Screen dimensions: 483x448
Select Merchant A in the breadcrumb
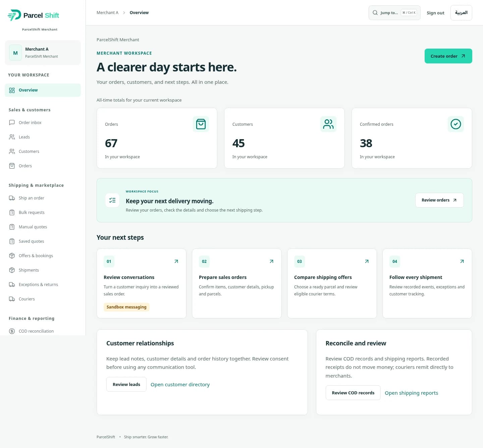click(x=107, y=13)
